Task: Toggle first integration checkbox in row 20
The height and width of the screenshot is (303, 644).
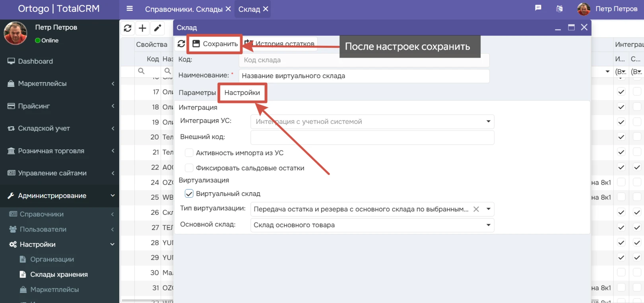Action: (621, 137)
